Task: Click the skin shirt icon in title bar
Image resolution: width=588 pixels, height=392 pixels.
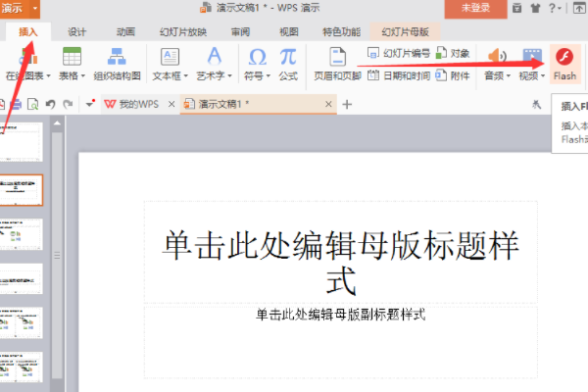Action: pos(535,8)
